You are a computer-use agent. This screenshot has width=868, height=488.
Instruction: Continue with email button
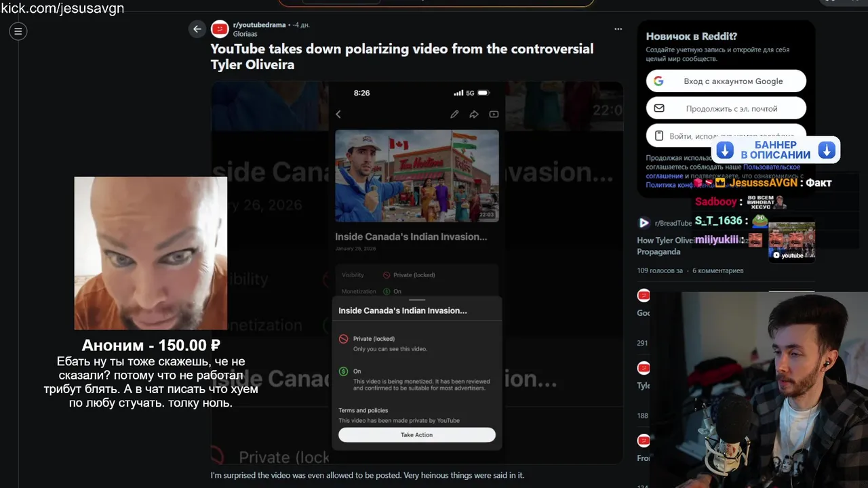(726, 108)
